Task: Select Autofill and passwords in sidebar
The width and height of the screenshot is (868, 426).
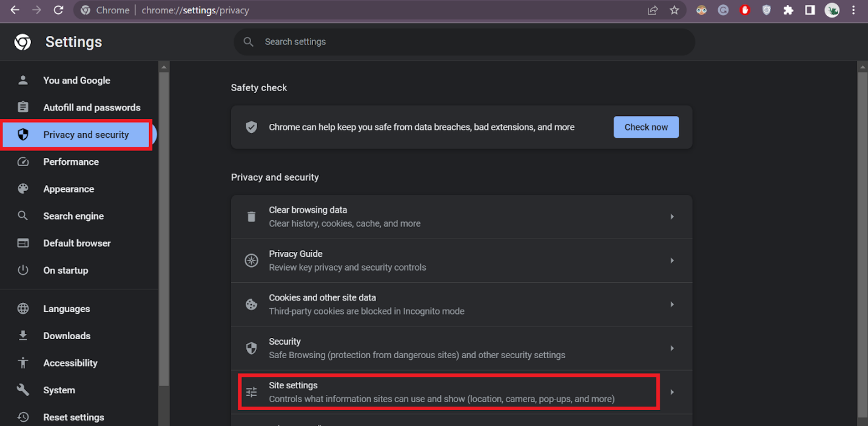Action: pyautogui.click(x=92, y=107)
